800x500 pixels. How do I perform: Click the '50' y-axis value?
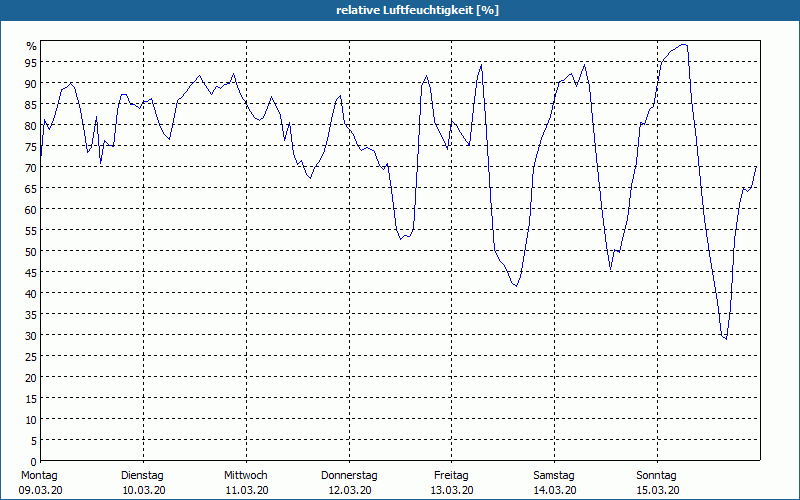click(x=31, y=252)
